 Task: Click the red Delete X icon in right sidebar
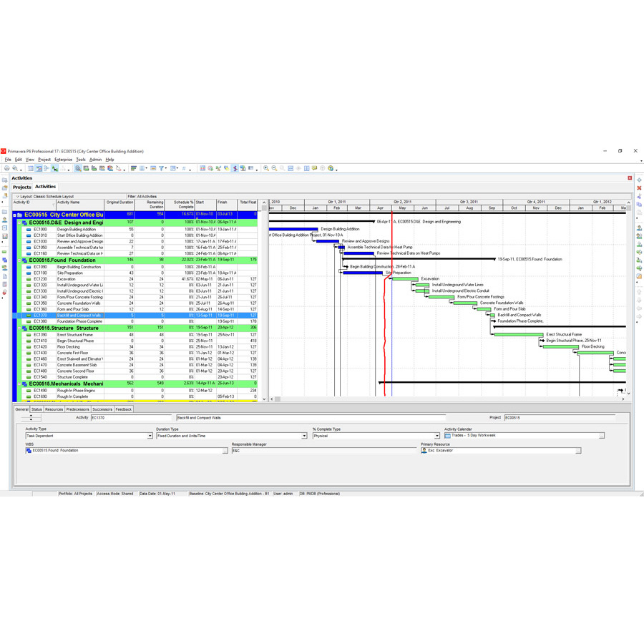point(639,187)
